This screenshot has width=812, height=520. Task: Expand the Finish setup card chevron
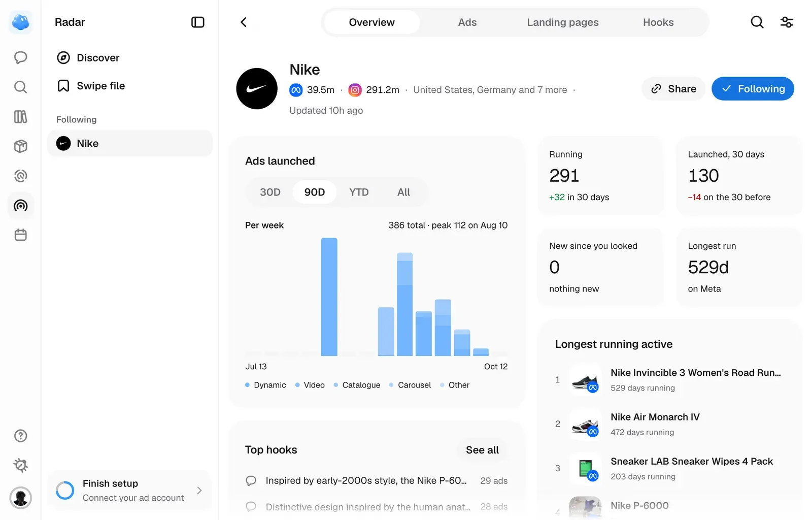pos(199,491)
